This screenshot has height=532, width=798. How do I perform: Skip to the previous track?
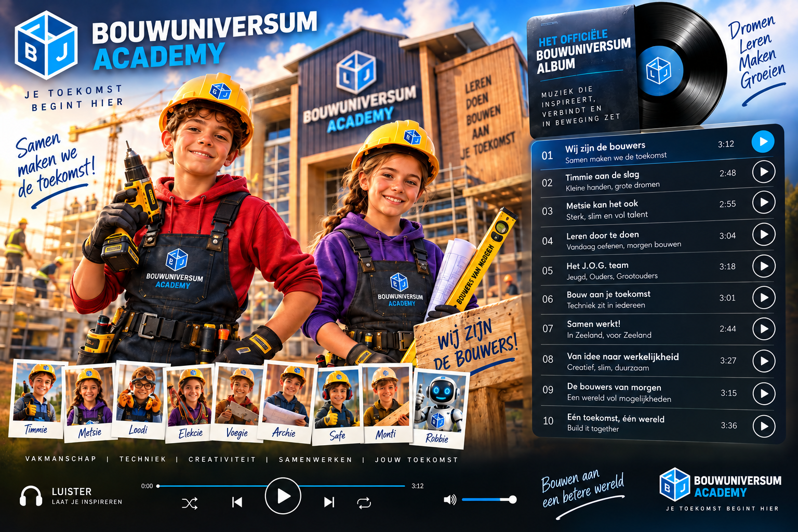pyautogui.click(x=237, y=502)
